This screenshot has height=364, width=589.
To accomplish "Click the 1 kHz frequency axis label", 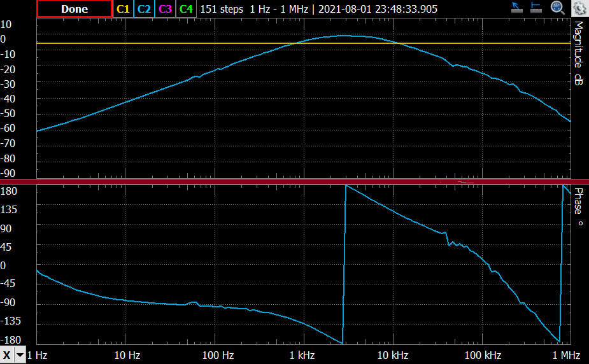I will [x=302, y=354].
